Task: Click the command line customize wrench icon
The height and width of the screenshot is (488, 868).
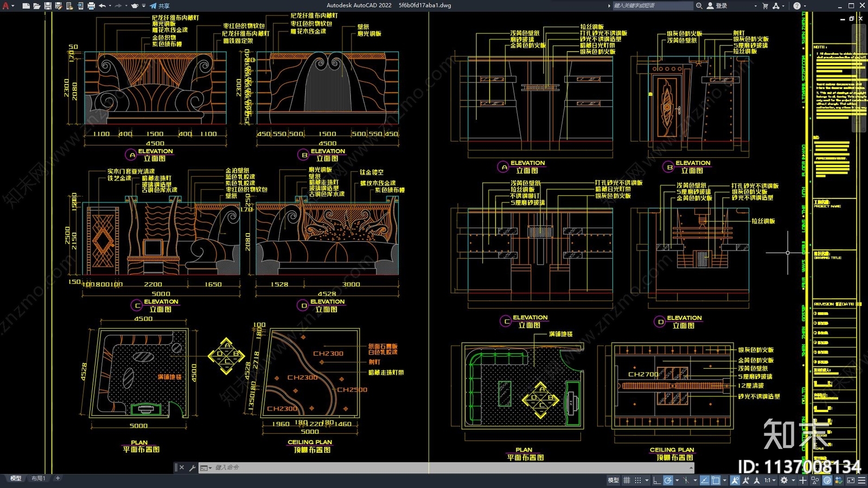Action: (x=192, y=467)
